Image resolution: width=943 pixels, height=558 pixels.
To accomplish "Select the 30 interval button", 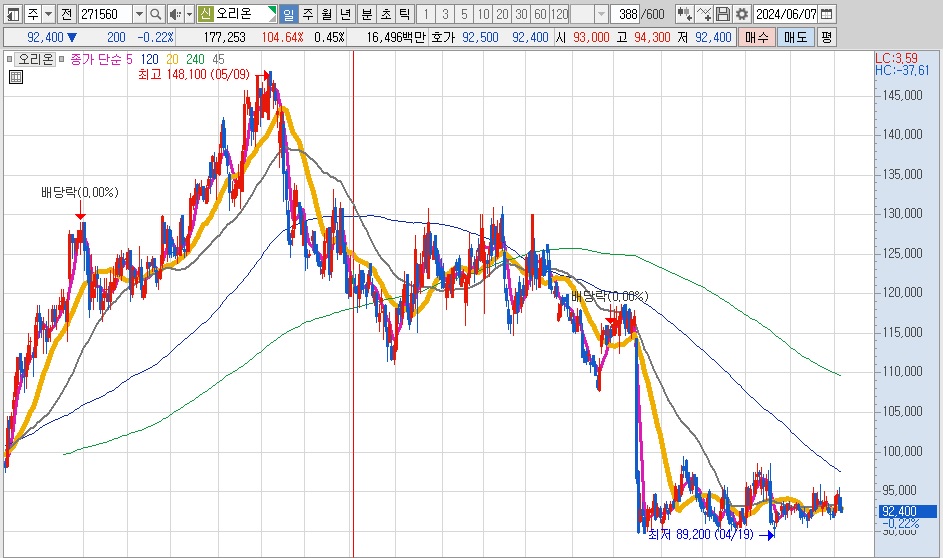I will [521, 14].
